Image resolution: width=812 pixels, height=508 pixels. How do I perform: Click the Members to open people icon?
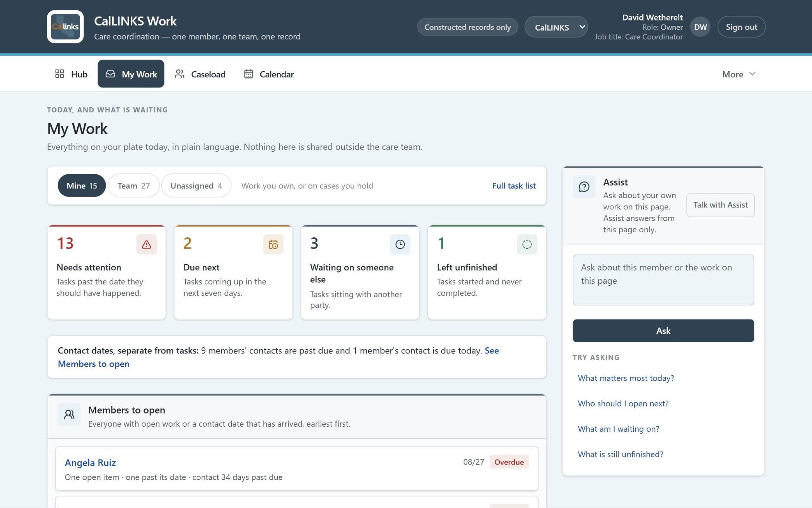point(69,415)
